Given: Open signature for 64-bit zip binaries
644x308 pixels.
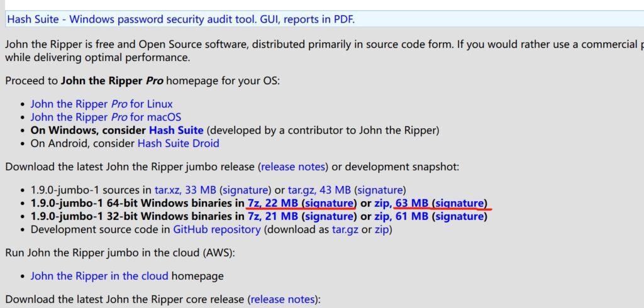Looking at the screenshot, I should (460, 203).
